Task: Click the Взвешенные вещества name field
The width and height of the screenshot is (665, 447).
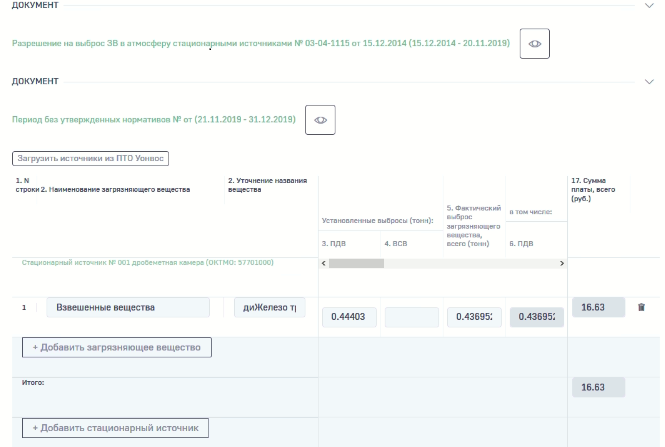Action: [128, 307]
